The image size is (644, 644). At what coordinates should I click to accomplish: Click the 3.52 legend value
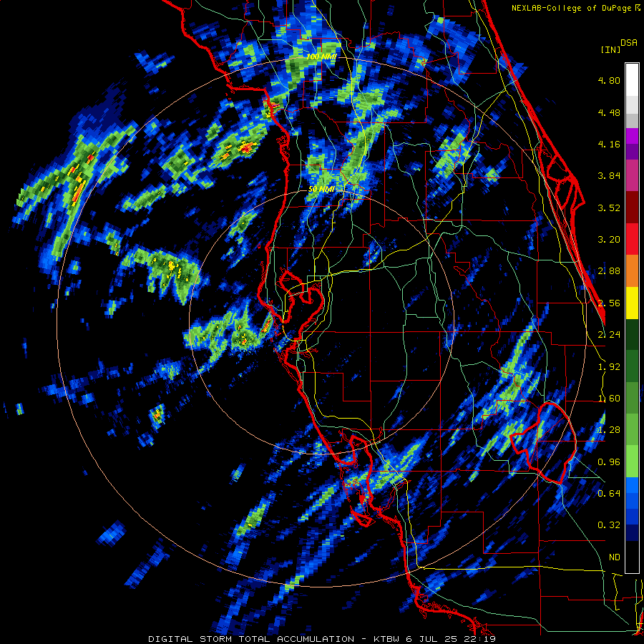point(609,208)
